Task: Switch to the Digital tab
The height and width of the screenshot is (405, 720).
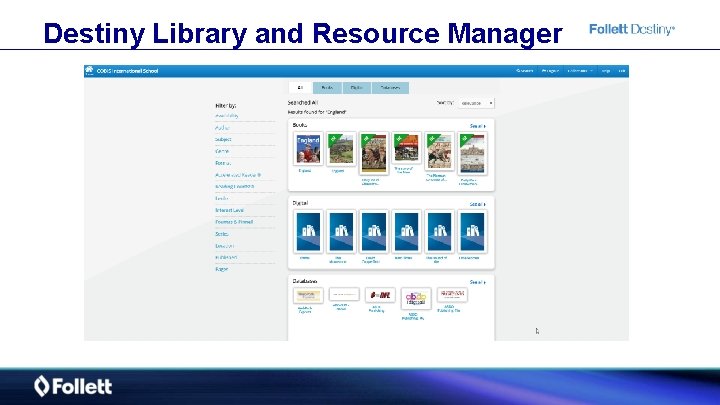Action: (x=357, y=88)
